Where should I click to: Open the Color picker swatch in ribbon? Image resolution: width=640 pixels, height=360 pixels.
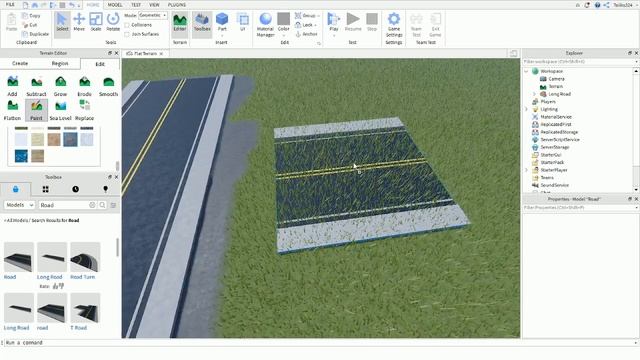tap(284, 19)
